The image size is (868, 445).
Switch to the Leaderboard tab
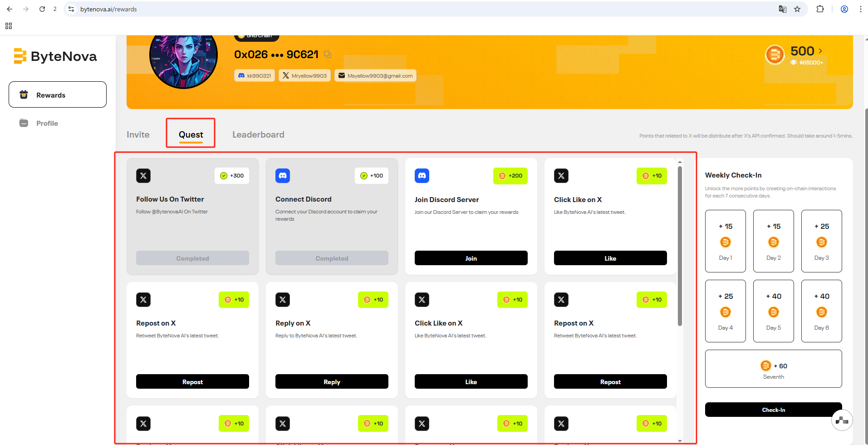pyautogui.click(x=258, y=134)
